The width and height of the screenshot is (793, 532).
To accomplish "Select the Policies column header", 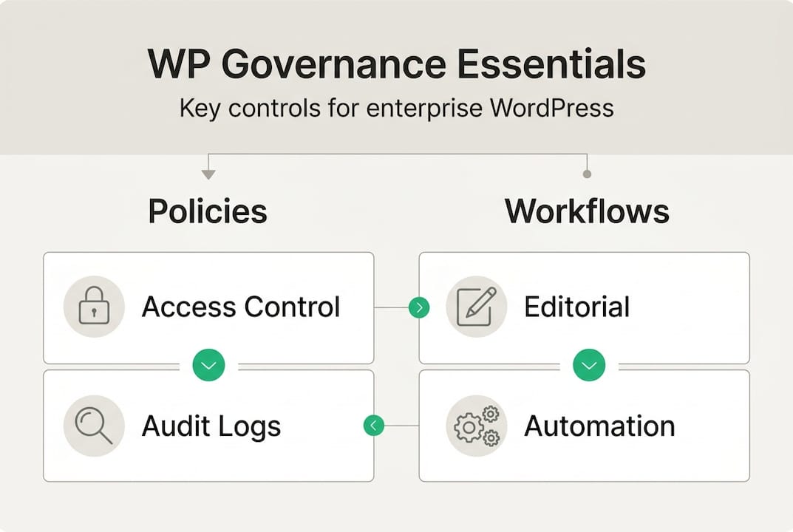I will pyautogui.click(x=208, y=211).
